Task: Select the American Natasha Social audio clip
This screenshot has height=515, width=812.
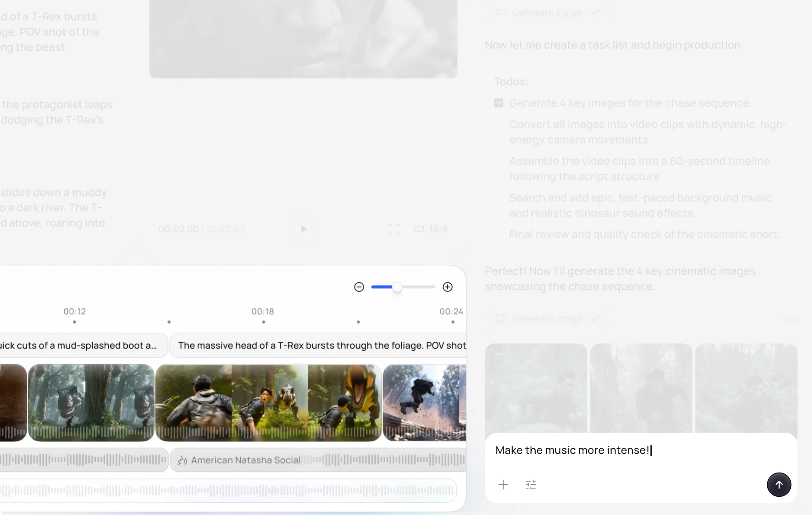Action: 246,460
